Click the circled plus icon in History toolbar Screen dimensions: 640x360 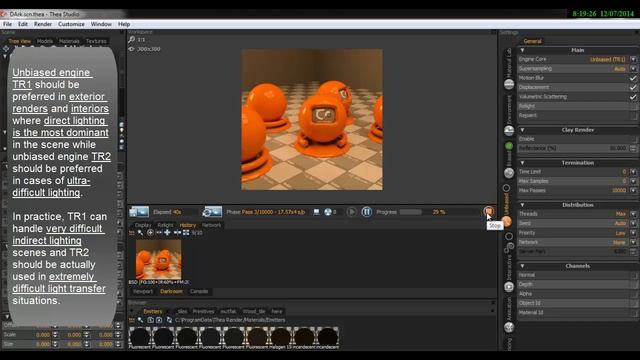150,233
